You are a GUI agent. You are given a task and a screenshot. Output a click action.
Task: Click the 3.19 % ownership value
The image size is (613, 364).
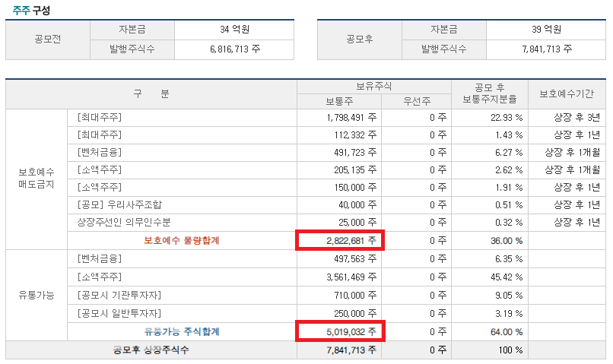coord(509,314)
